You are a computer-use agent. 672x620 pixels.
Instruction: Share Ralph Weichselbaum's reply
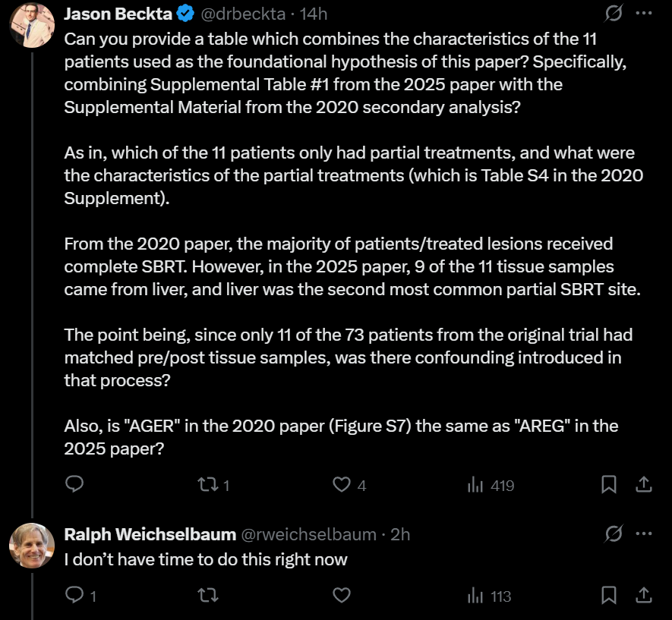click(x=642, y=595)
